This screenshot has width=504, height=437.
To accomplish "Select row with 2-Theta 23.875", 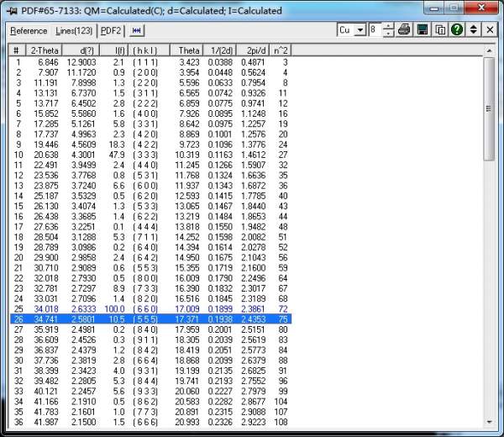I will point(150,186).
